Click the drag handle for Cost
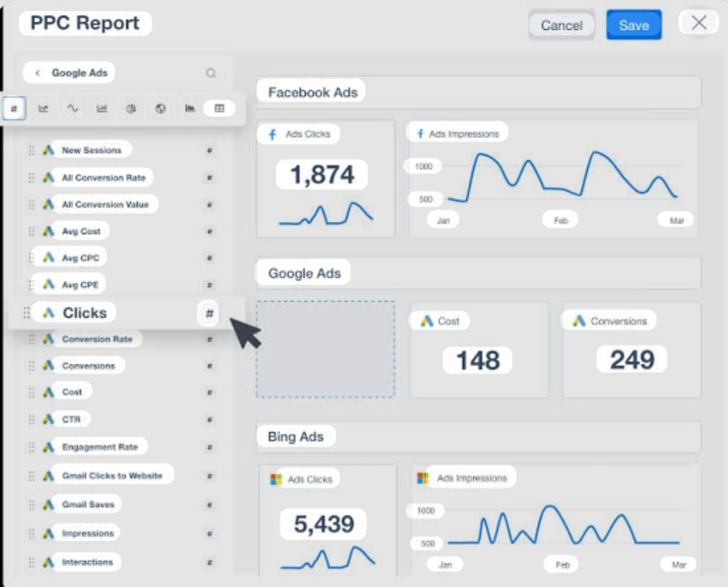The height and width of the screenshot is (587, 728). (31, 393)
